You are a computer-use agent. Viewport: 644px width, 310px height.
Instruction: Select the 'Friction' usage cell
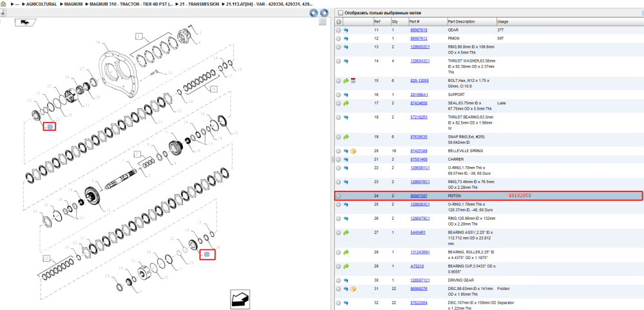503,289
